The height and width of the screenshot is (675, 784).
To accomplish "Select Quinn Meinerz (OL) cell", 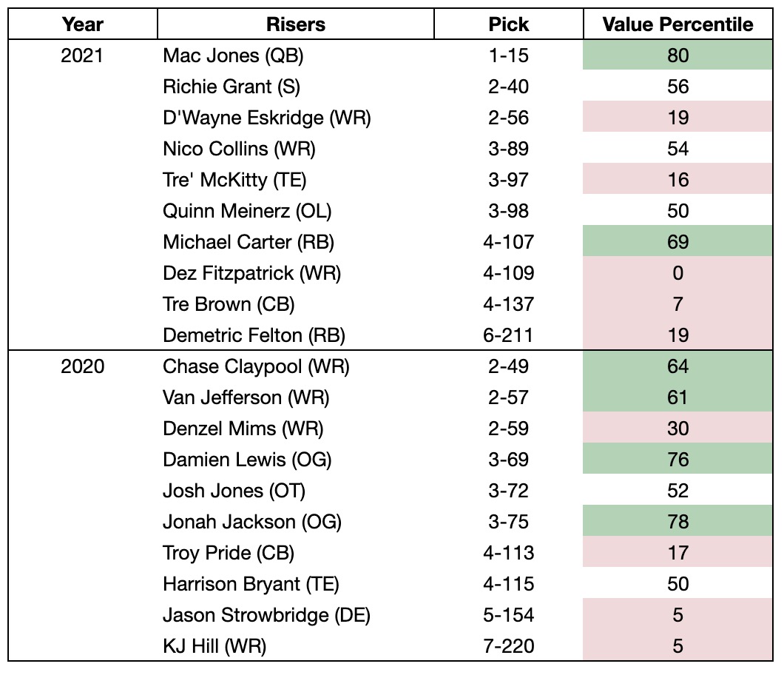I will pyautogui.click(x=247, y=211).
